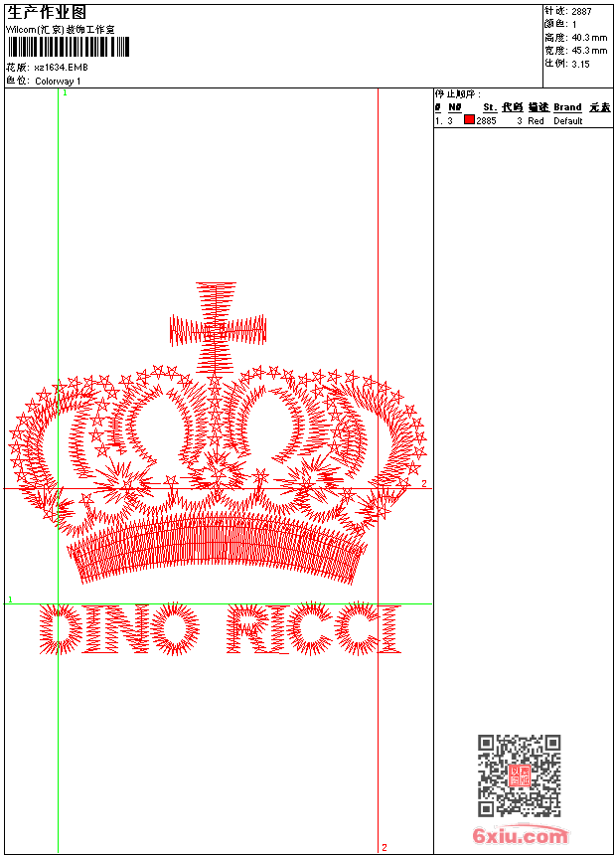Click the red guide marker '2' at bottom
The width and height of the screenshot is (616, 855).
385,847
